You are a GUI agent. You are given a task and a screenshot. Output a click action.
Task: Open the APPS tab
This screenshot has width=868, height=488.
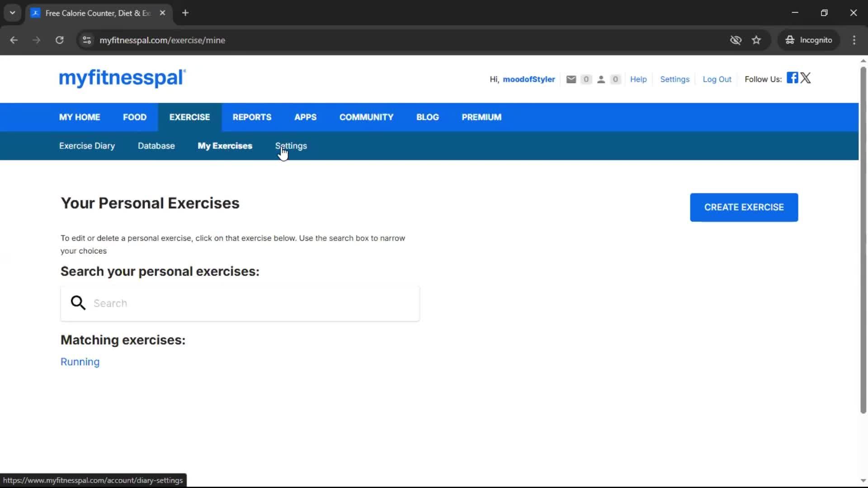coord(306,117)
